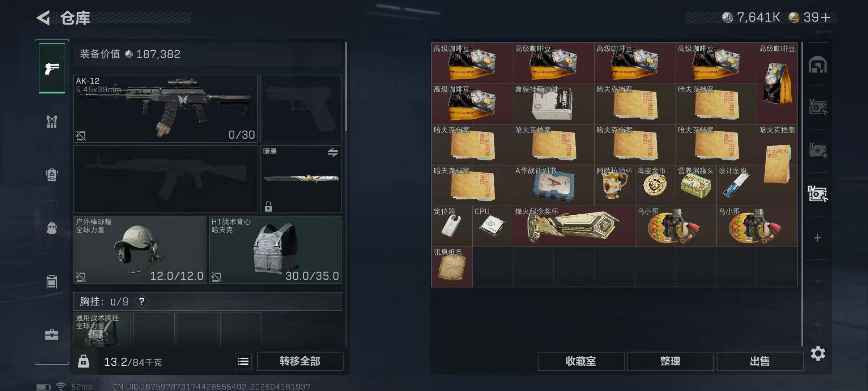Click the 转移全部 button

click(300, 361)
